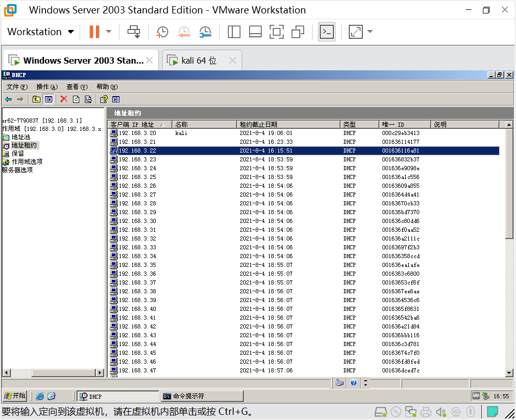
Task: Launch Internet Explorer from quick launch
Action: click(39, 396)
